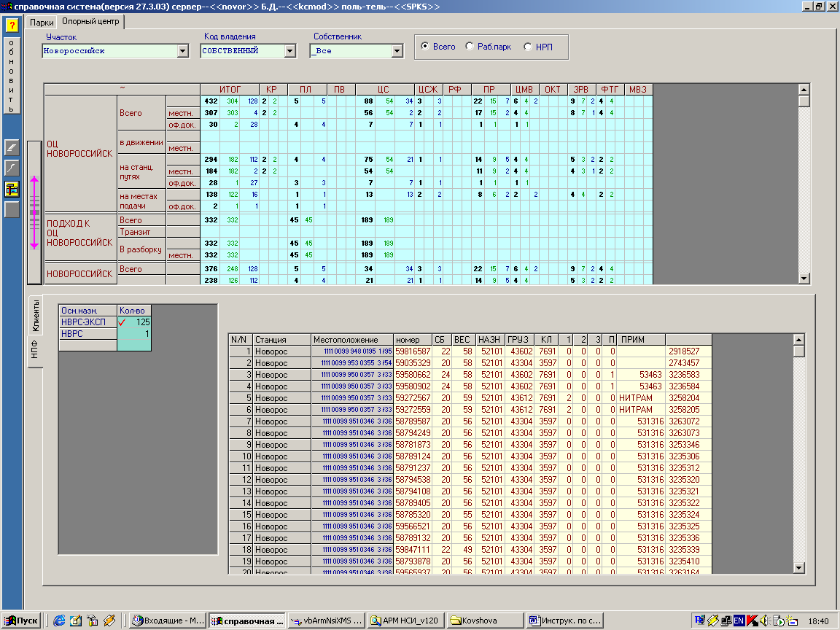
Task: Select wagon number 59035329 cell
Action: 413,363
